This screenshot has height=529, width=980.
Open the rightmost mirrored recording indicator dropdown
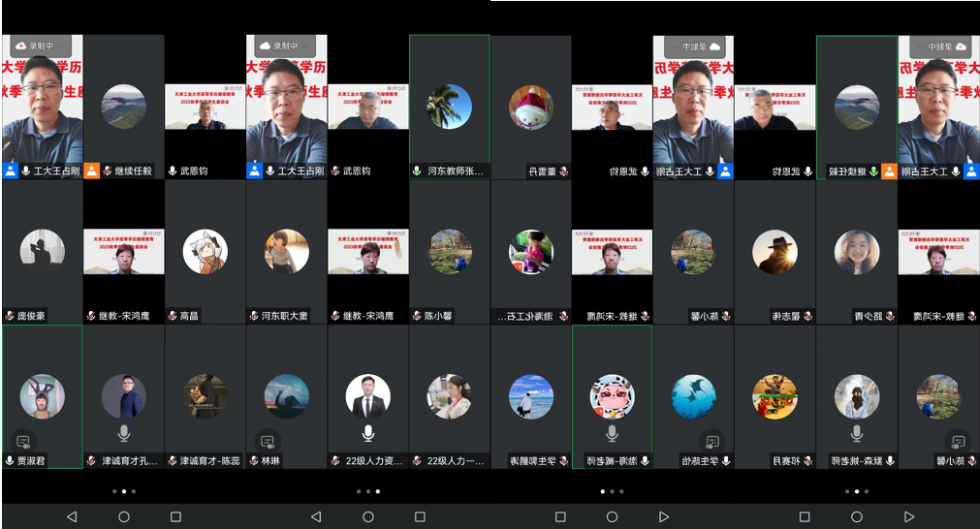[x=918, y=46]
